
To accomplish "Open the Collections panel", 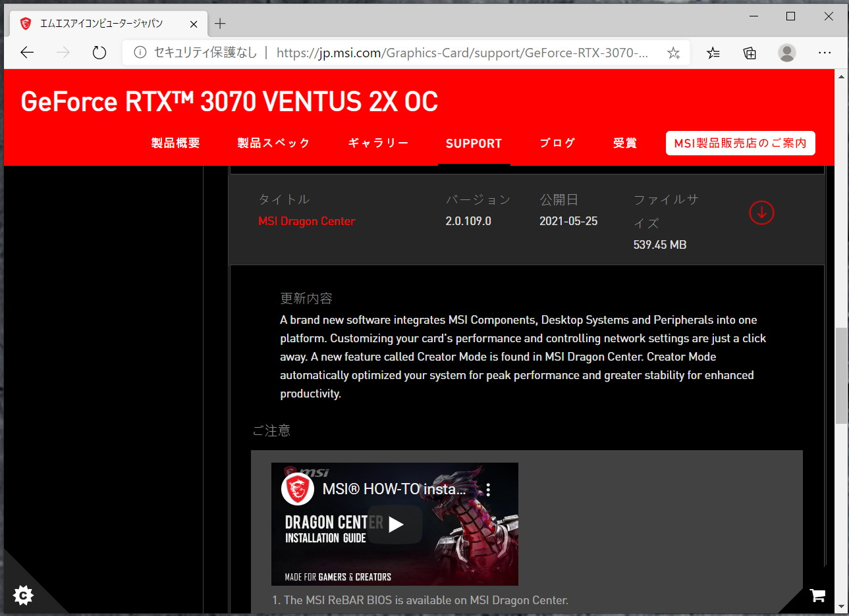I will click(x=750, y=53).
